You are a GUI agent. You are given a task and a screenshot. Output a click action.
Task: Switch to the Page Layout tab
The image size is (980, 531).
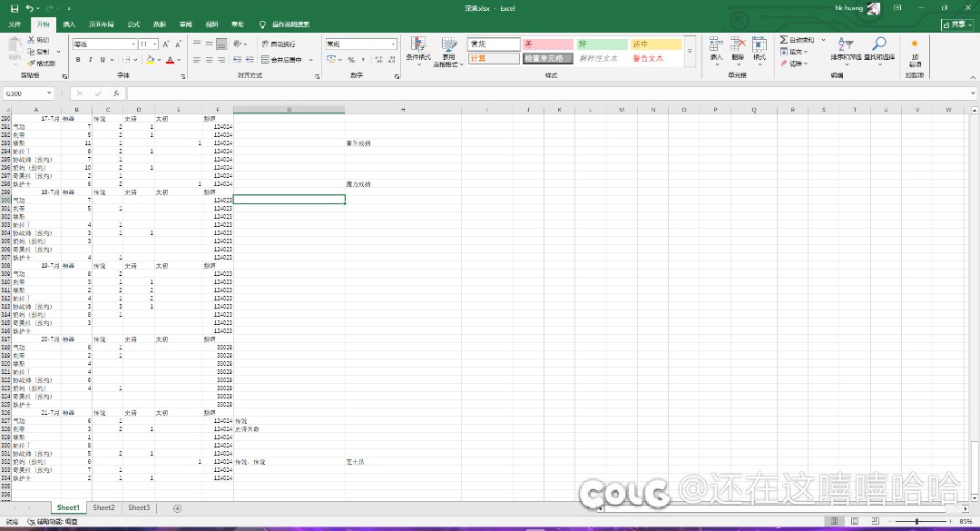coord(101,25)
